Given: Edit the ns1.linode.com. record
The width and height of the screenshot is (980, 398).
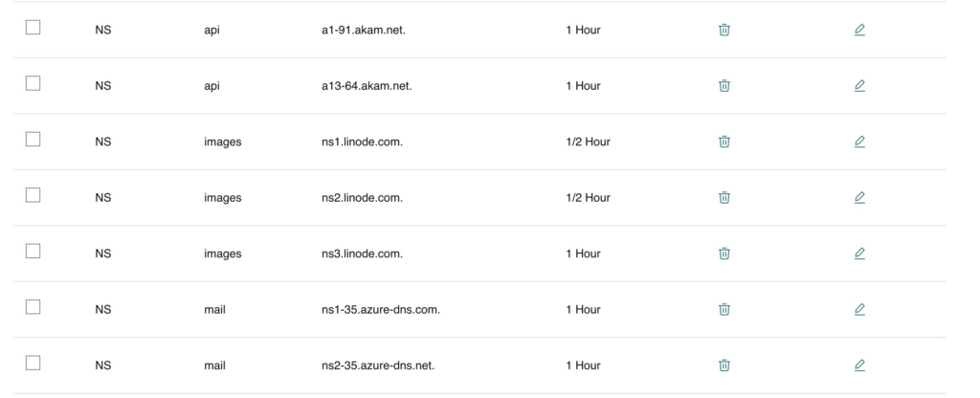Looking at the screenshot, I should (x=859, y=142).
